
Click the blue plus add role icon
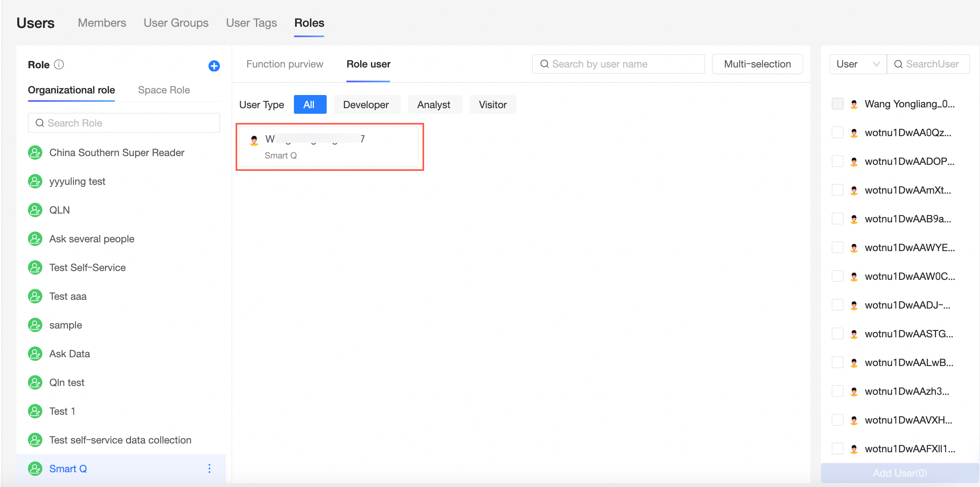(214, 66)
